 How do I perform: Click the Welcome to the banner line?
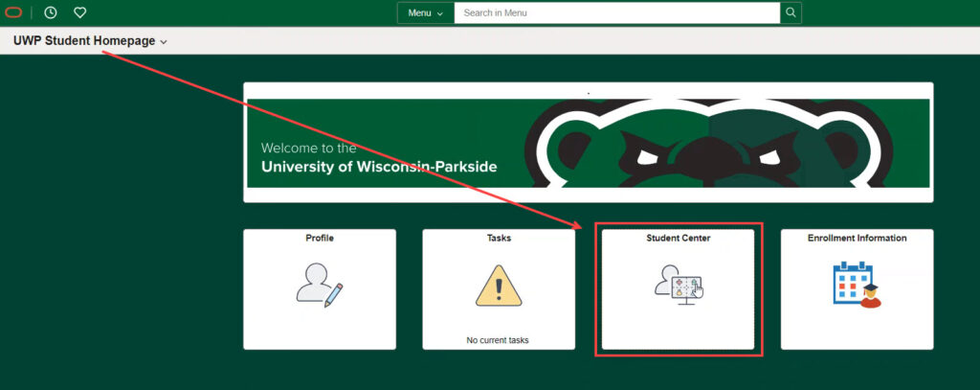(309, 149)
